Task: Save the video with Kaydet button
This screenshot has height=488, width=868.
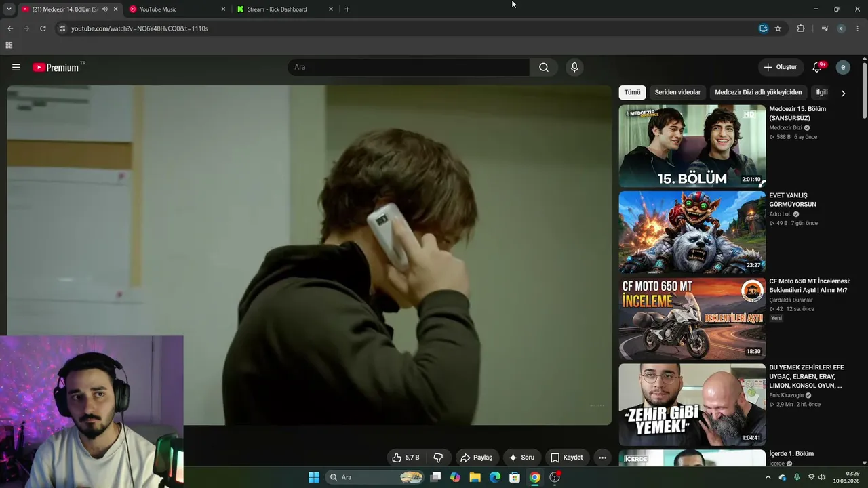Action: point(567,457)
